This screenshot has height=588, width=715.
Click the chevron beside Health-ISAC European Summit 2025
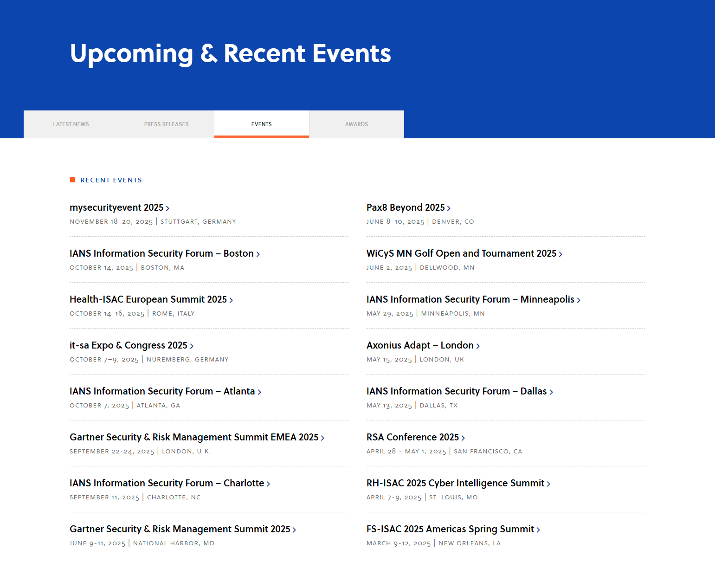(x=231, y=300)
